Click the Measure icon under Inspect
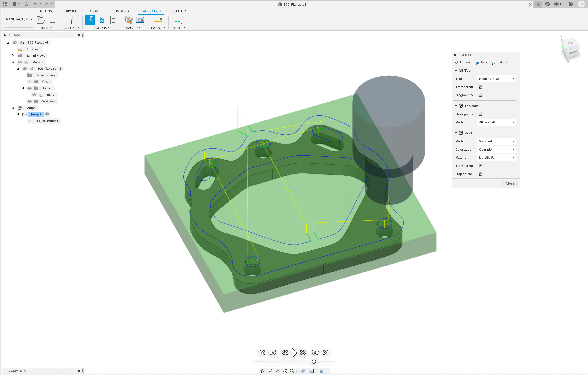 [158, 20]
